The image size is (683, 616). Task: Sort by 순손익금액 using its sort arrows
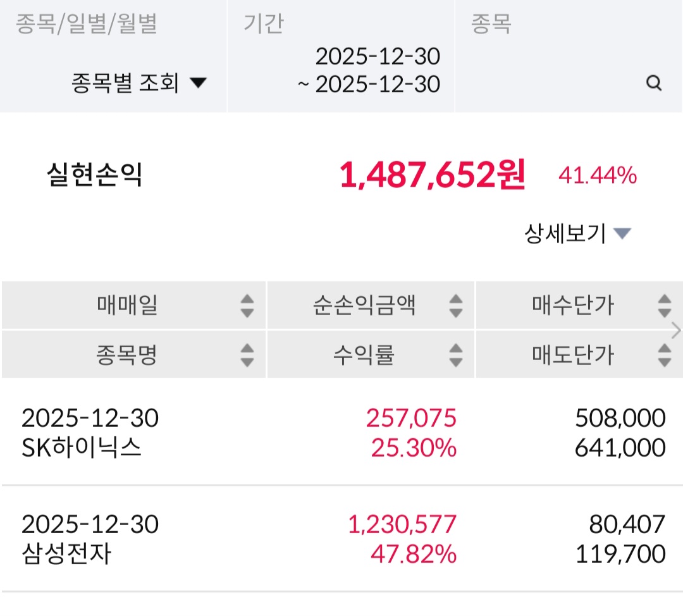[x=455, y=306]
